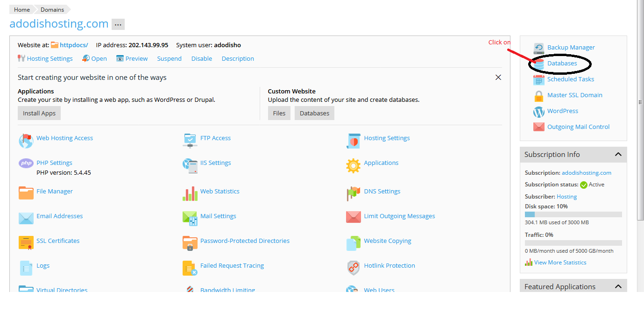Go to Domains breadcrumb
Viewport: 644px width, 313px height.
click(51, 9)
